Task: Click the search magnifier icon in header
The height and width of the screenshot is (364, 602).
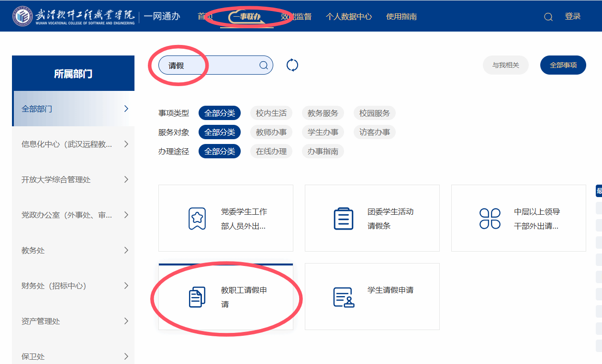Action: 548,17
